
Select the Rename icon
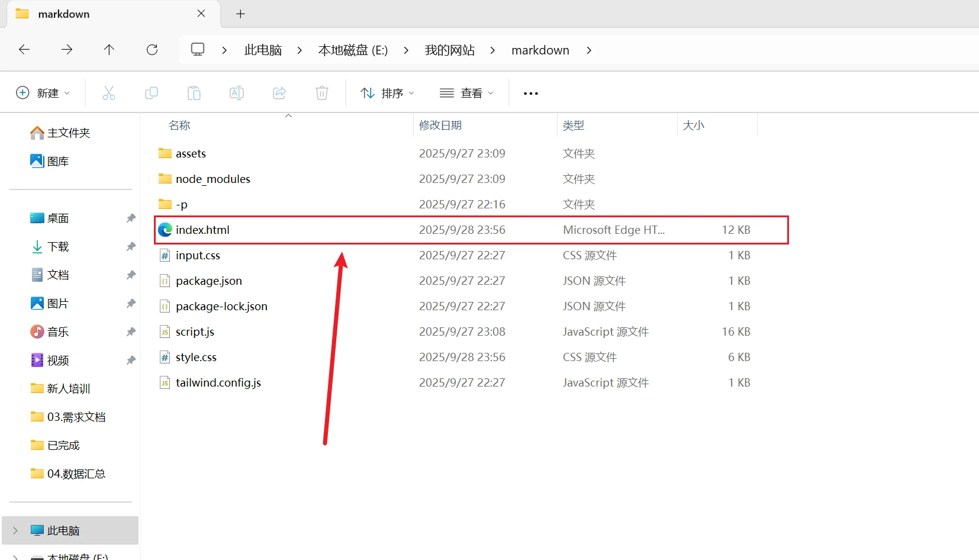point(236,92)
